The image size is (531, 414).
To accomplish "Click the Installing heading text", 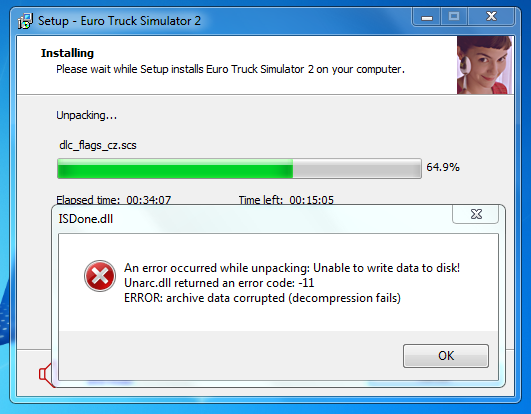I will coord(67,53).
